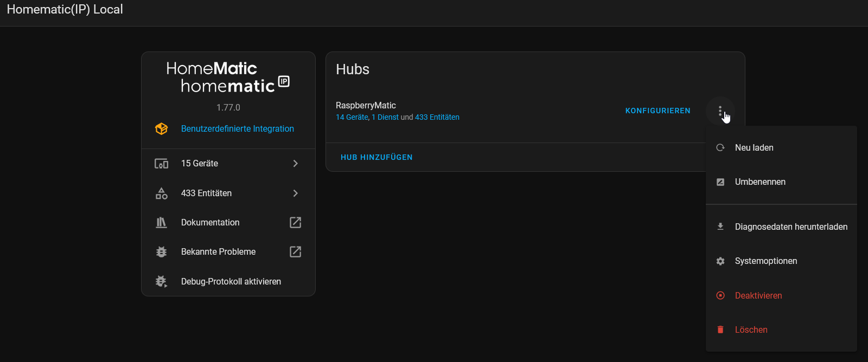The height and width of the screenshot is (362, 868).
Task: Click the Homematic(IP) Local page title
Action: 65,9
